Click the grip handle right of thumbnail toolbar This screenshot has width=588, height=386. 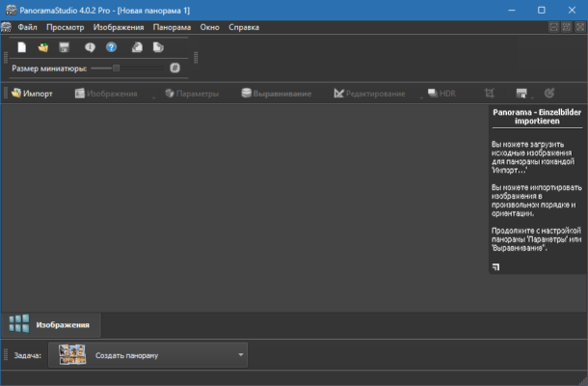pyautogui.click(x=196, y=58)
